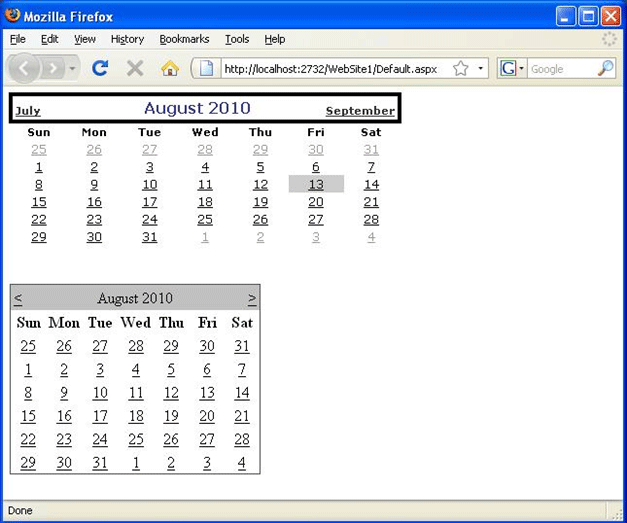
Task: Click next month arrow in bottom calendar
Action: point(252,298)
